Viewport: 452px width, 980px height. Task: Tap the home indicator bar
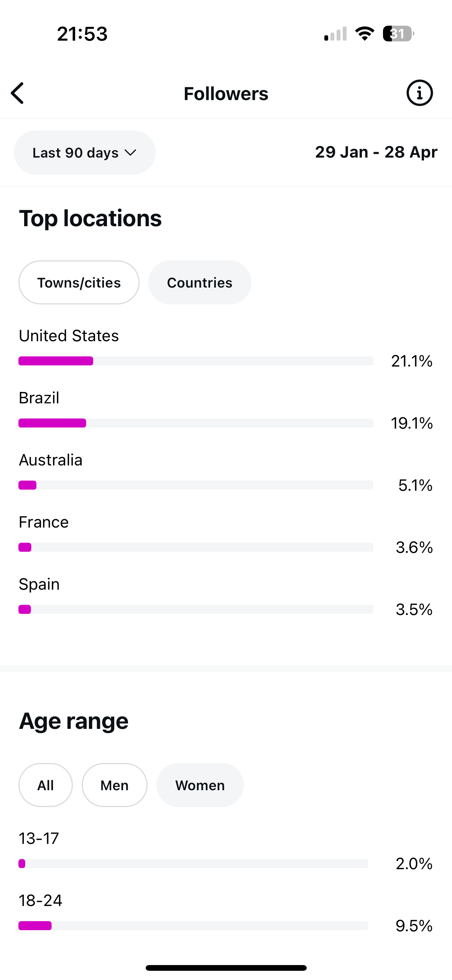click(226, 968)
